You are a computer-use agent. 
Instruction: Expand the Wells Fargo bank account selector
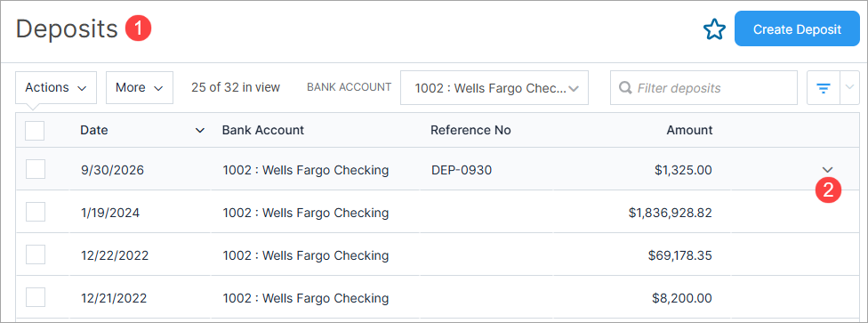[x=494, y=87]
